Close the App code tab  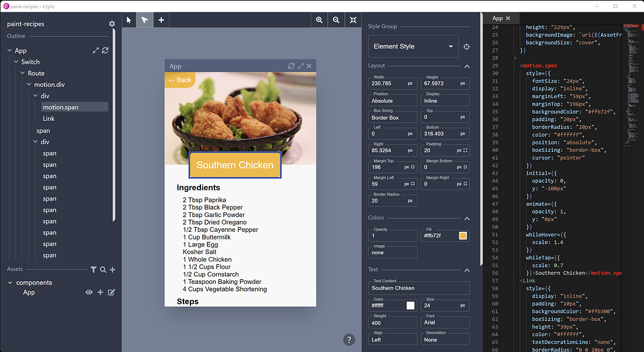coord(508,18)
